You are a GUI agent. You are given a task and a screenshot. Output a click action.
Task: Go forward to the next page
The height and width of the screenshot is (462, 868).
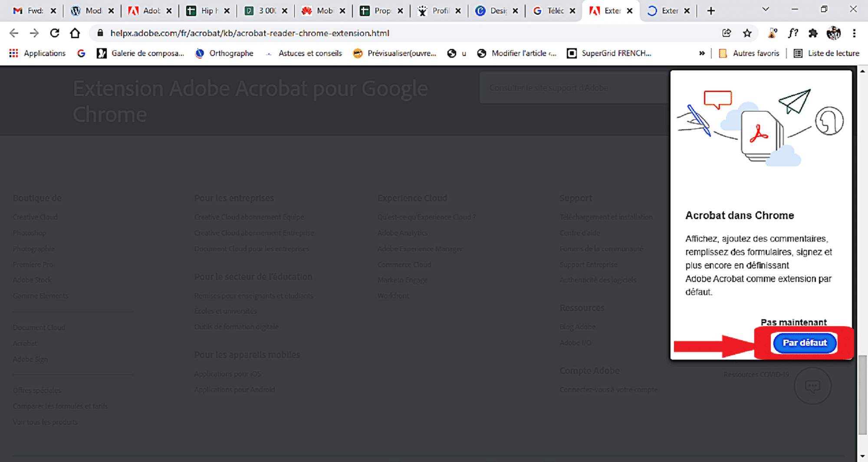(34, 33)
